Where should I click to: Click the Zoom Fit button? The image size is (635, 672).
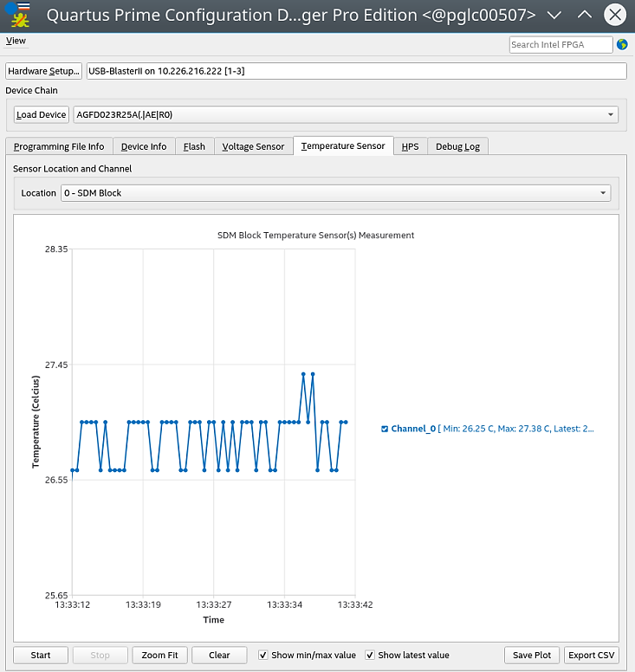point(159,655)
